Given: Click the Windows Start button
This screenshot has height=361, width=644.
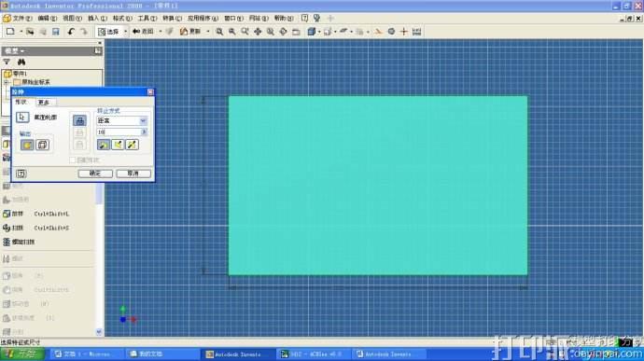Looking at the screenshot, I should pyautogui.click(x=22, y=354).
